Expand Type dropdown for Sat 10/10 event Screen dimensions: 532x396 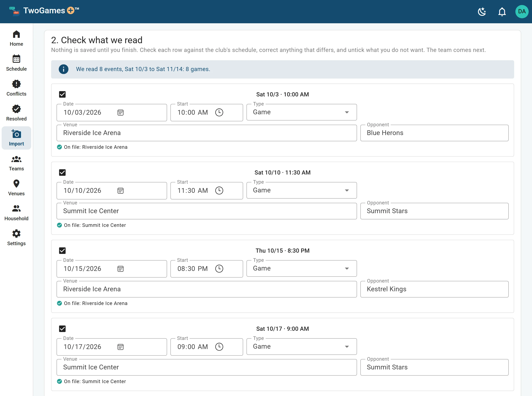coord(302,190)
